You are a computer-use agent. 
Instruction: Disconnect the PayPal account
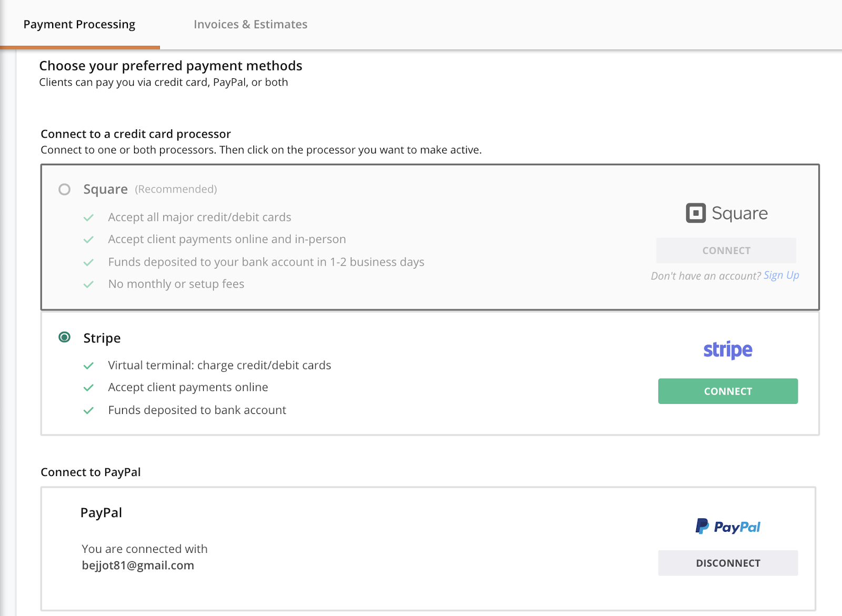tap(728, 563)
